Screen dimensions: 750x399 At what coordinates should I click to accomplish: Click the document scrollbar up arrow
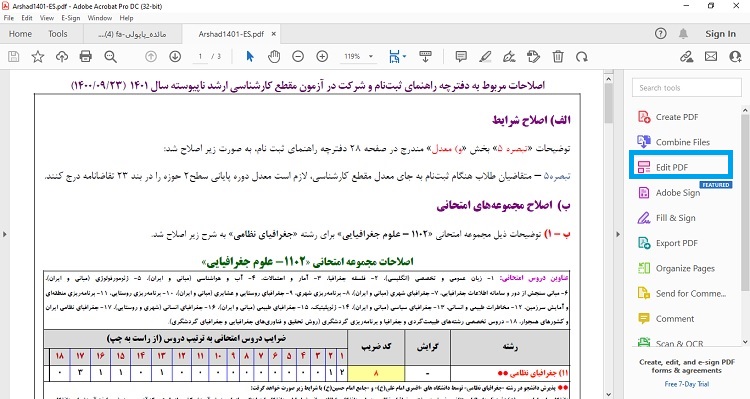608,78
